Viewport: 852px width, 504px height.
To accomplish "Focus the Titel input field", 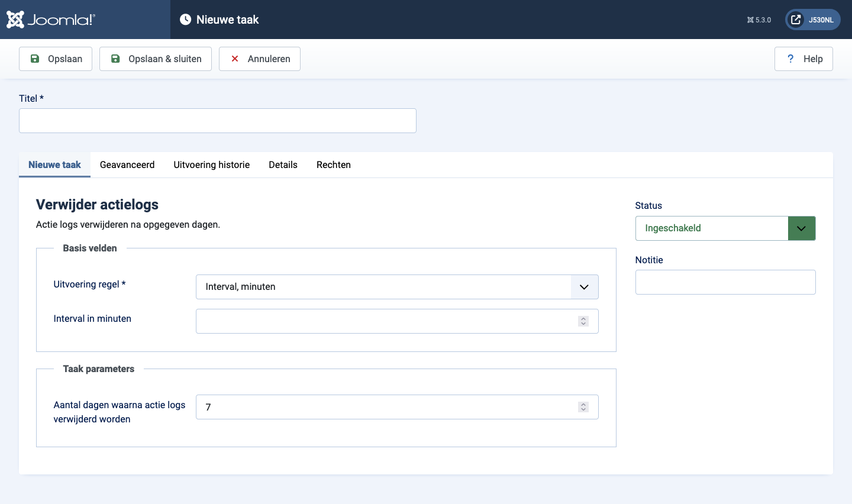I will coord(218,121).
